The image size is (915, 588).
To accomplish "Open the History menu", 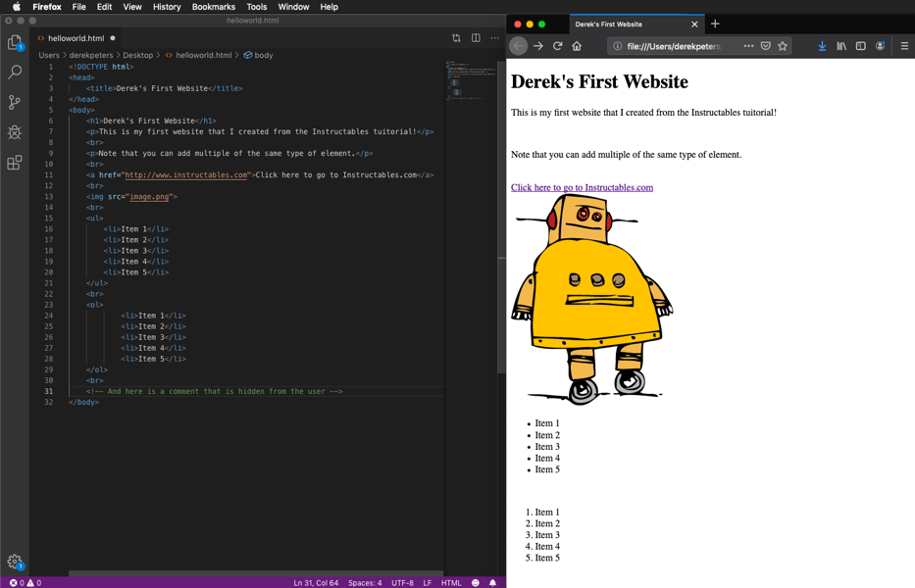I will (167, 7).
